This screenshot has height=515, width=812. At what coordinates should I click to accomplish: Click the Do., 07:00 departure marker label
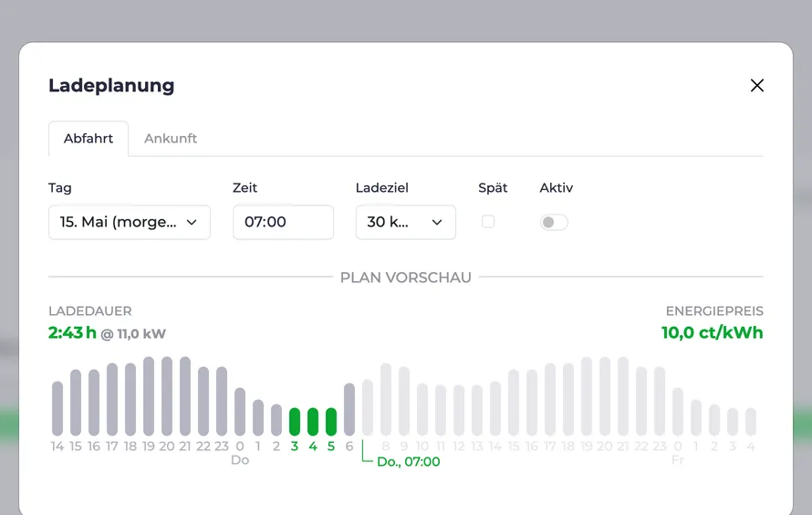[409, 462]
